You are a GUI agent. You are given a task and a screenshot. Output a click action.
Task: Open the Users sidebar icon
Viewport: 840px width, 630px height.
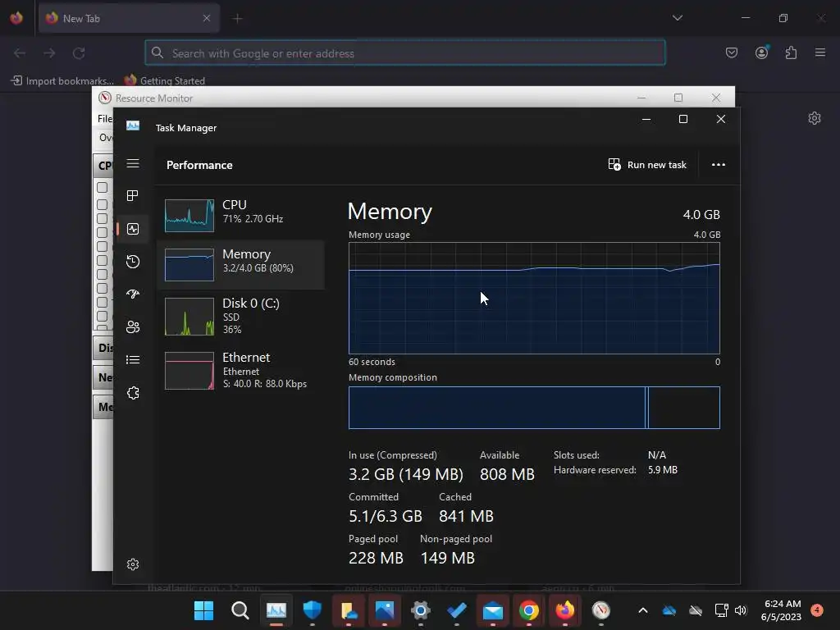tap(132, 326)
